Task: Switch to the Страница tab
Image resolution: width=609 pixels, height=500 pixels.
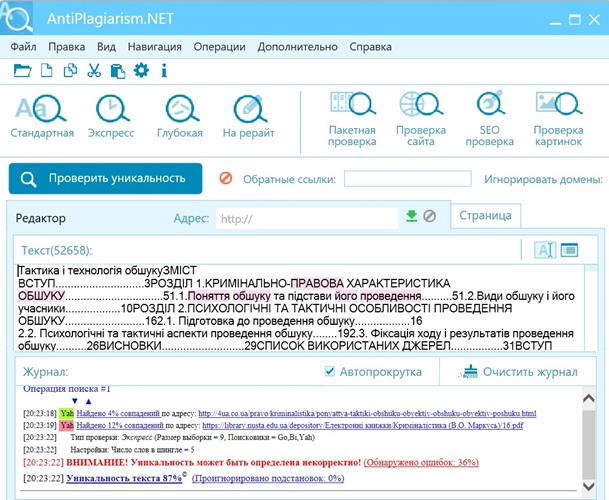Action: click(485, 216)
